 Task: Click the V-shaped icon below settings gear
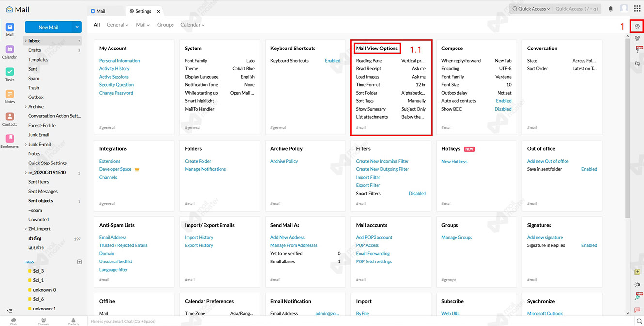(x=637, y=38)
